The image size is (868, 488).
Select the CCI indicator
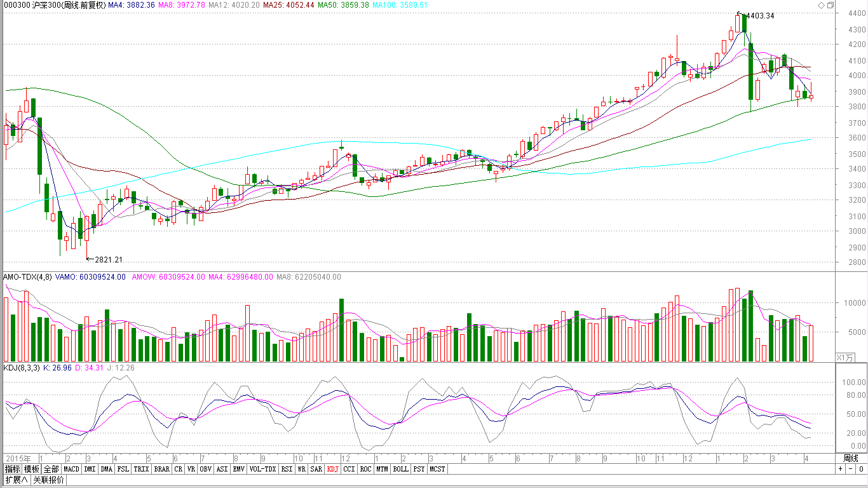point(349,469)
